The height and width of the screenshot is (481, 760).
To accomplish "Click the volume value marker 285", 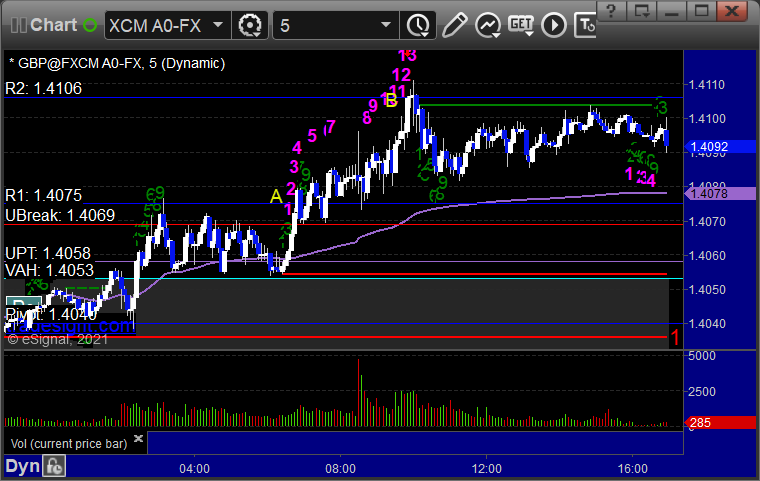I will click(720, 423).
